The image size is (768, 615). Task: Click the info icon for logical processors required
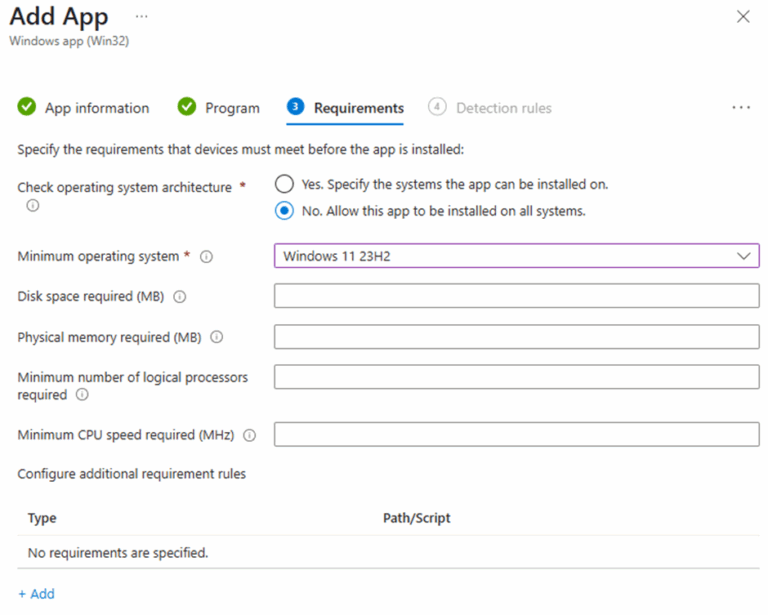tap(82, 395)
